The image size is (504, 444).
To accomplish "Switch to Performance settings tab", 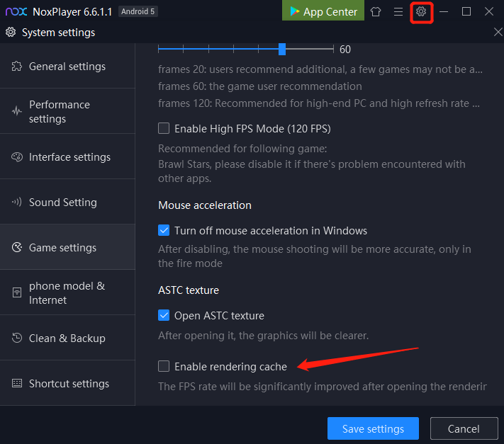I will tap(67, 111).
